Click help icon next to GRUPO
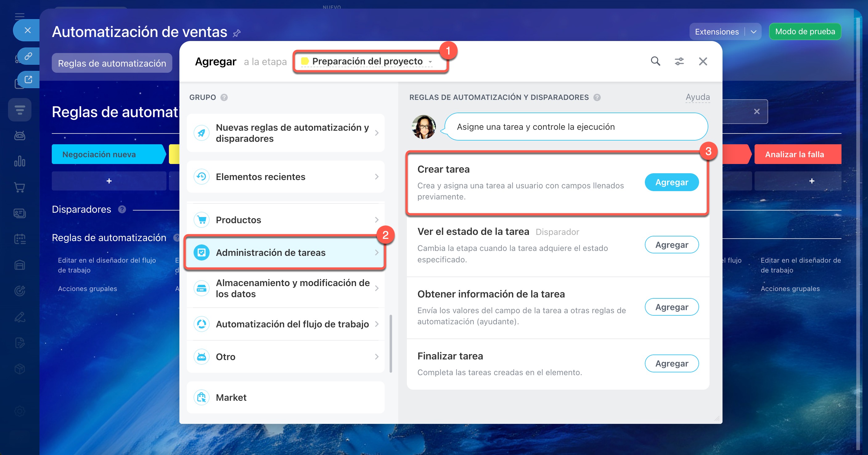The height and width of the screenshot is (455, 868). click(224, 97)
